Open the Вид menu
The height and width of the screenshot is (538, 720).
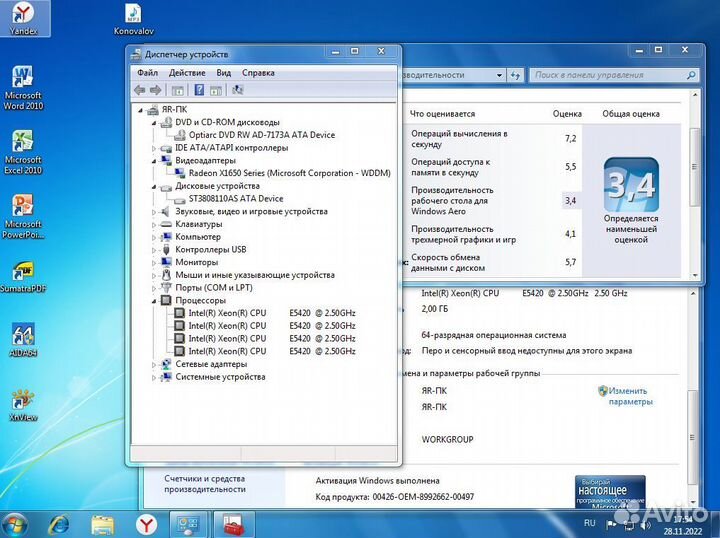tap(224, 73)
